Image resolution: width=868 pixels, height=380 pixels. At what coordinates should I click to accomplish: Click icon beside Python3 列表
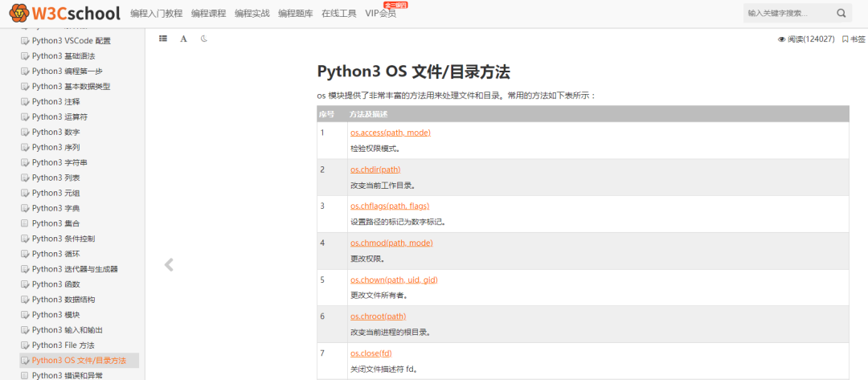click(x=24, y=178)
